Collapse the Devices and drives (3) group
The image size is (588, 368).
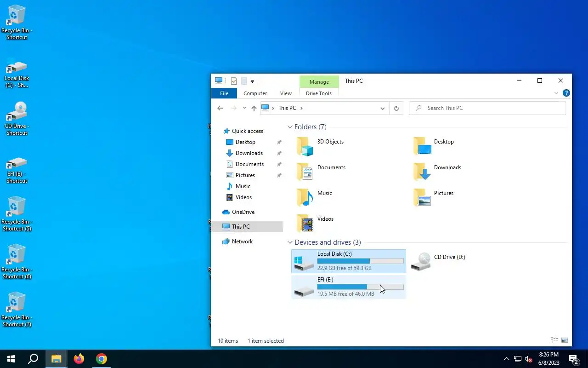coord(290,242)
